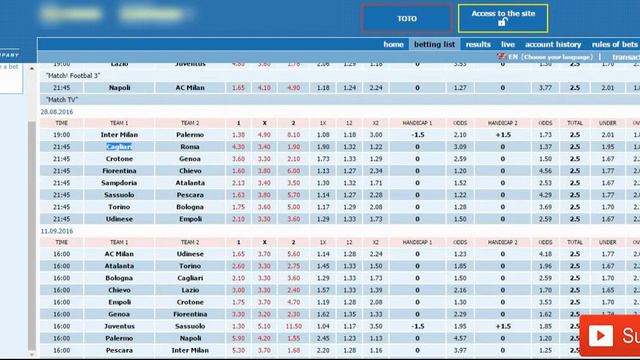Click the left panel scrollbar
The image size is (640, 360).
[x=32, y=235]
